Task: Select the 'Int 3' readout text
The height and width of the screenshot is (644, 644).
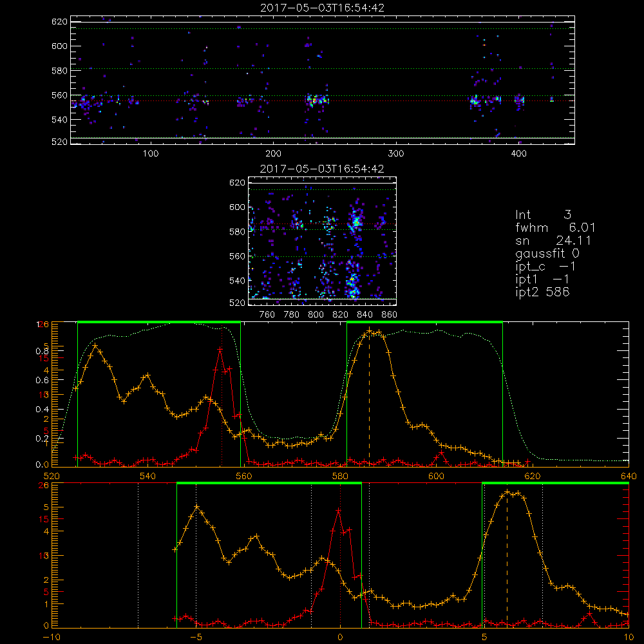Action: coord(544,214)
